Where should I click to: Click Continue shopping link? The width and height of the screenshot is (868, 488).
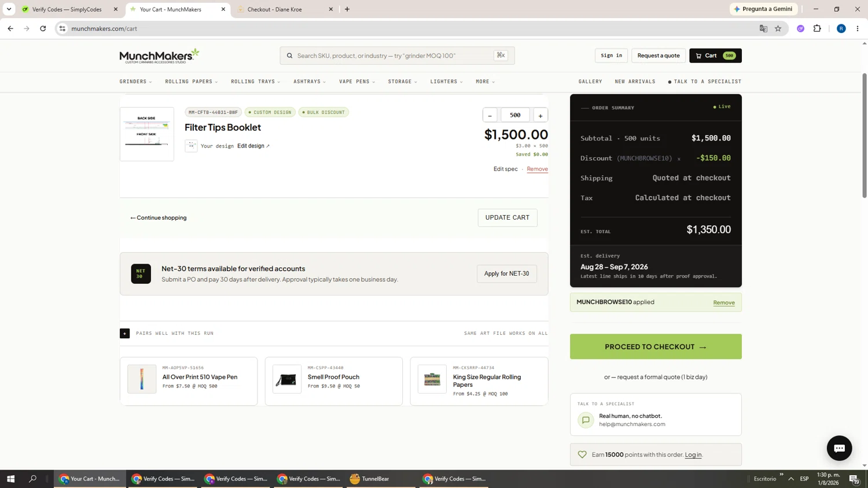pyautogui.click(x=159, y=217)
